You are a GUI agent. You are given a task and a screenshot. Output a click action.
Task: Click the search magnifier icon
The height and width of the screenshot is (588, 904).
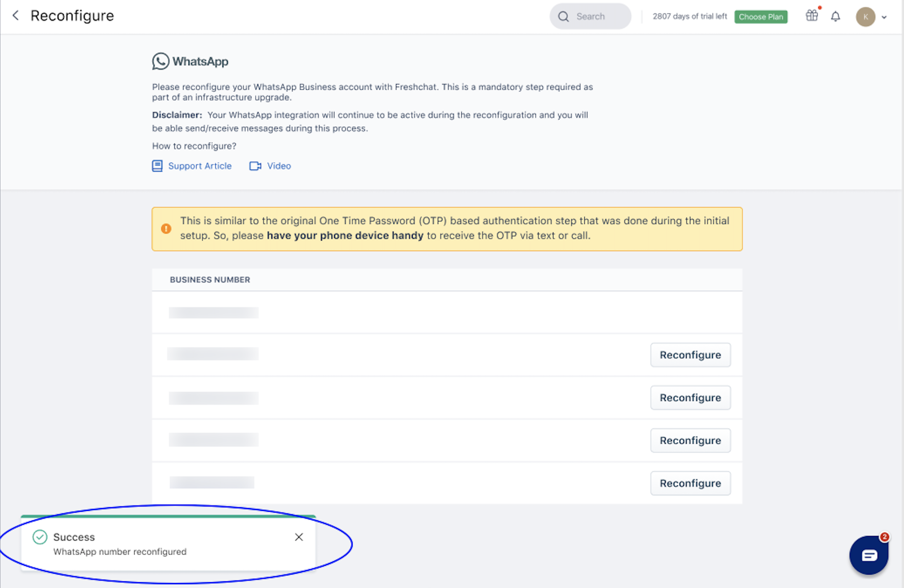(563, 17)
